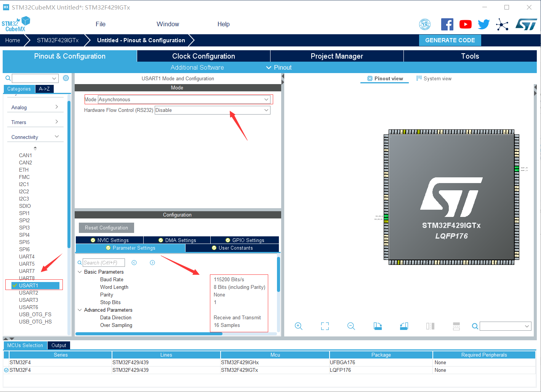This screenshot has height=392, width=541.
Task: Switch to Tools tab
Action: tap(470, 56)
